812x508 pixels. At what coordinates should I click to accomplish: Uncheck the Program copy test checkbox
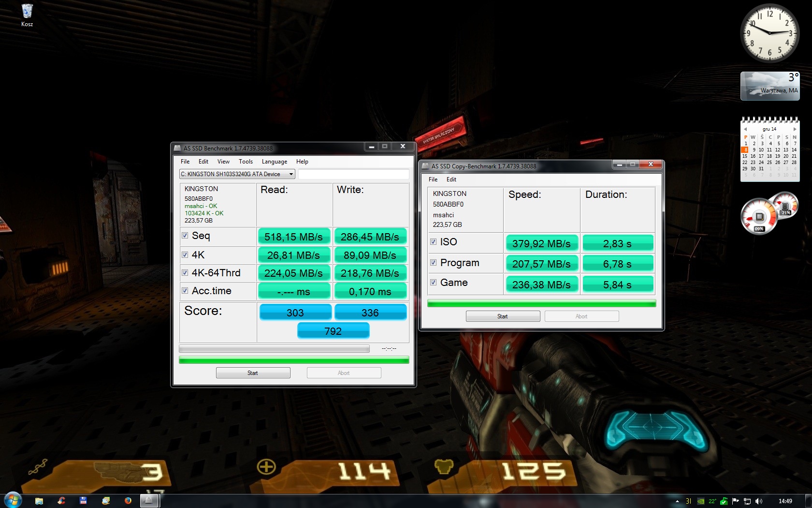(x=433, y=263)
